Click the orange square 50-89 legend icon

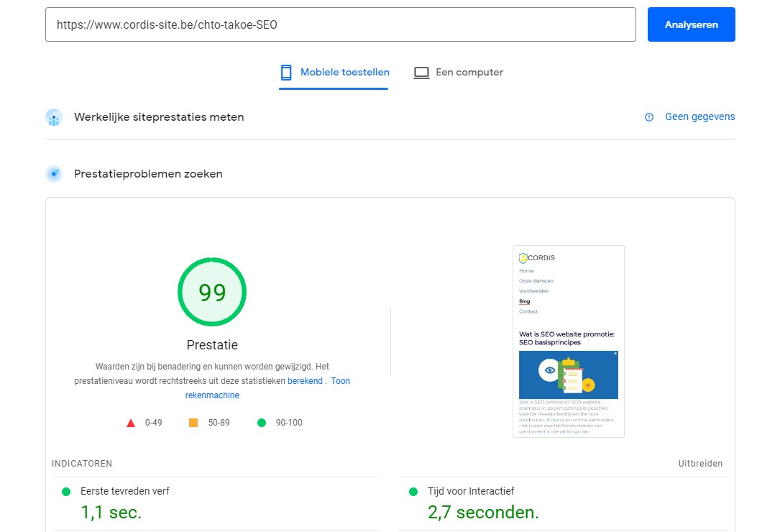193,423
